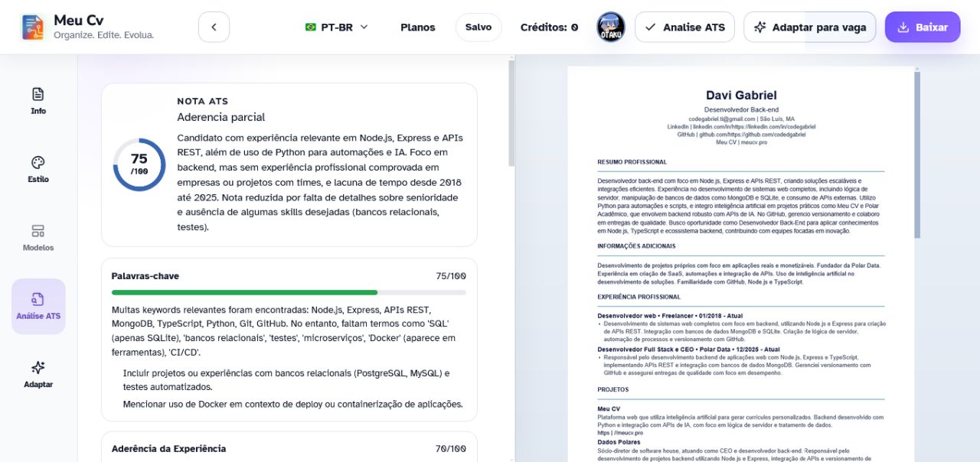
Task: Click the Salvo status button
Action: (x=479, y=28)
